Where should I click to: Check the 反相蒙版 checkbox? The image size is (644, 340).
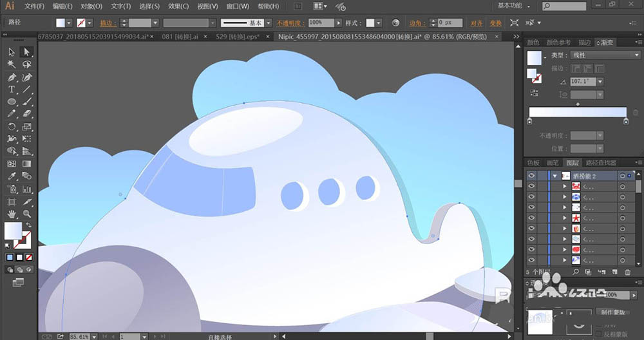599,334
